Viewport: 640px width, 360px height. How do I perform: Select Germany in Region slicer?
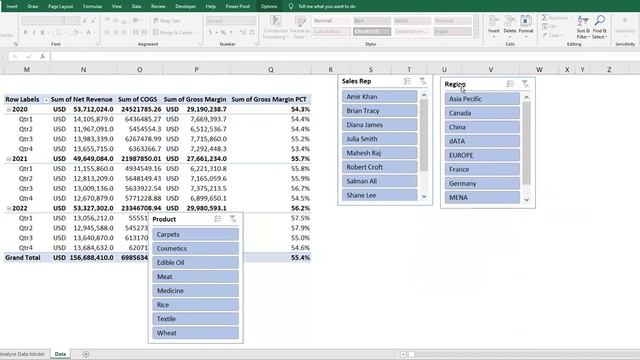[482, 183]
